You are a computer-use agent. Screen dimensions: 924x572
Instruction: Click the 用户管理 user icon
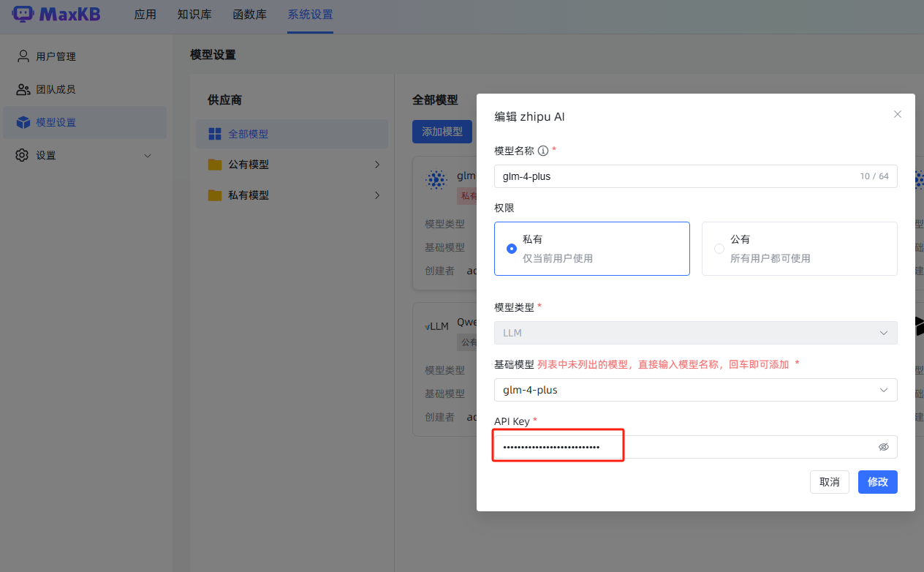tap(23, 56)
